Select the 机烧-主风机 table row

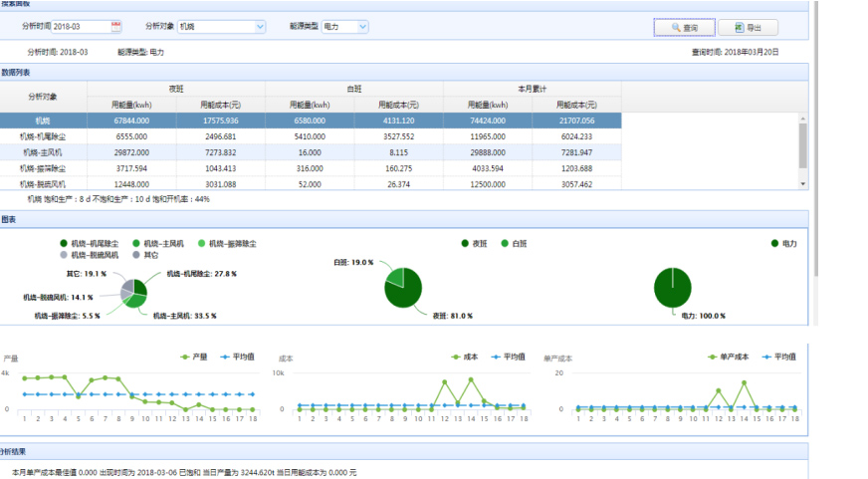(x=43, y=151)
